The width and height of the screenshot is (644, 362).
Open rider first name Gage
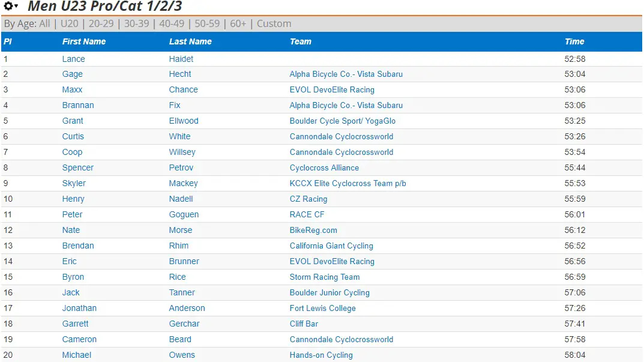(72, 74)
